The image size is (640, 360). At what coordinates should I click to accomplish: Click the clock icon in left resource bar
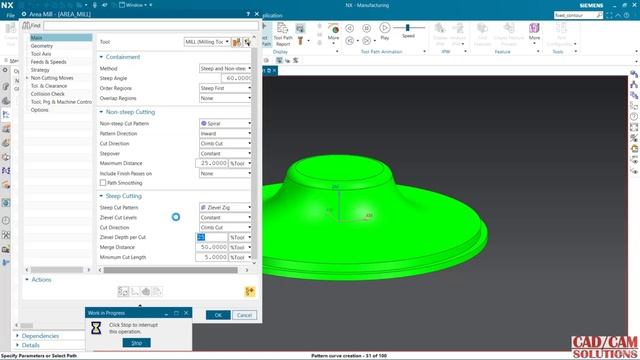[6, 220]
